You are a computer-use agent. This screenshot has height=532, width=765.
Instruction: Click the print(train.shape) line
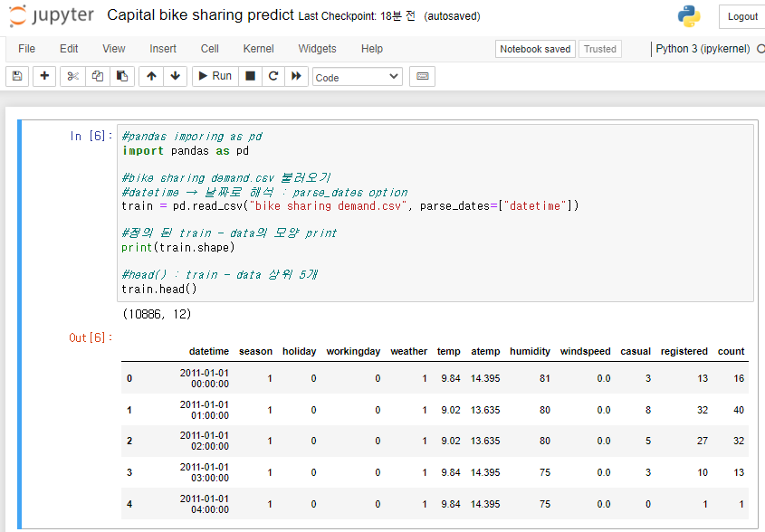point(178,247)
